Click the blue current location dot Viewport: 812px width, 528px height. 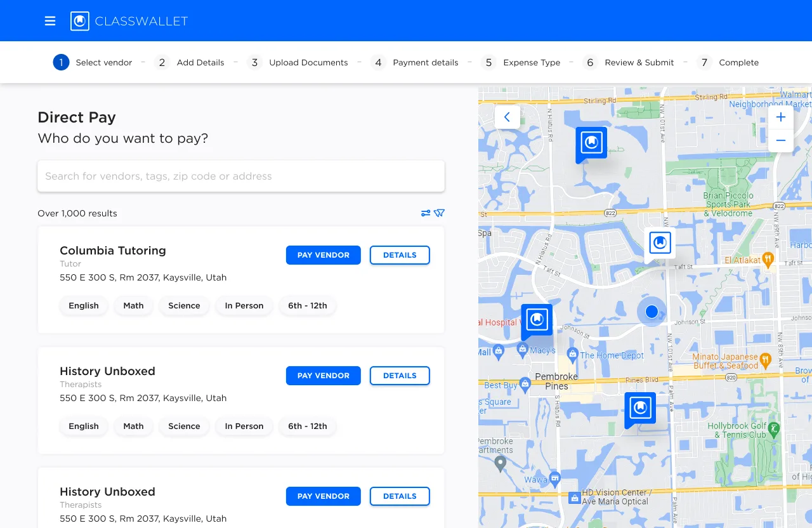click(652, 312)
